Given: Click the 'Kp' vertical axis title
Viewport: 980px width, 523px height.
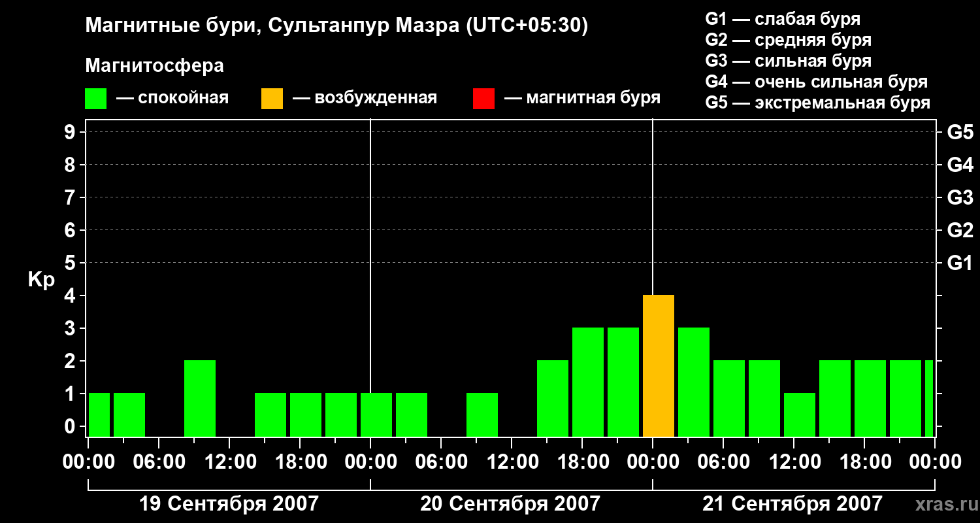Looking at the screenshot, I should (x=41, y=280).
